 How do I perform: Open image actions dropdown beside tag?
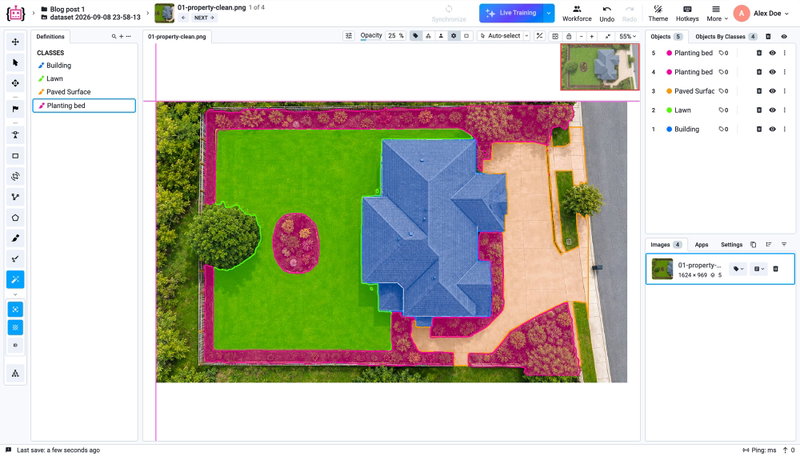tap(759, 269)
